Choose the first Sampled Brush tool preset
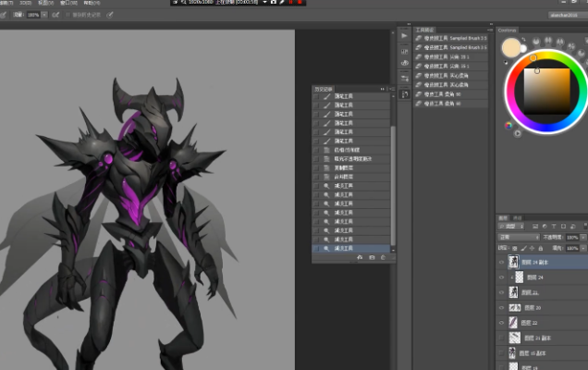The width and height of the screenshot is (588, 370). point(451,38)
